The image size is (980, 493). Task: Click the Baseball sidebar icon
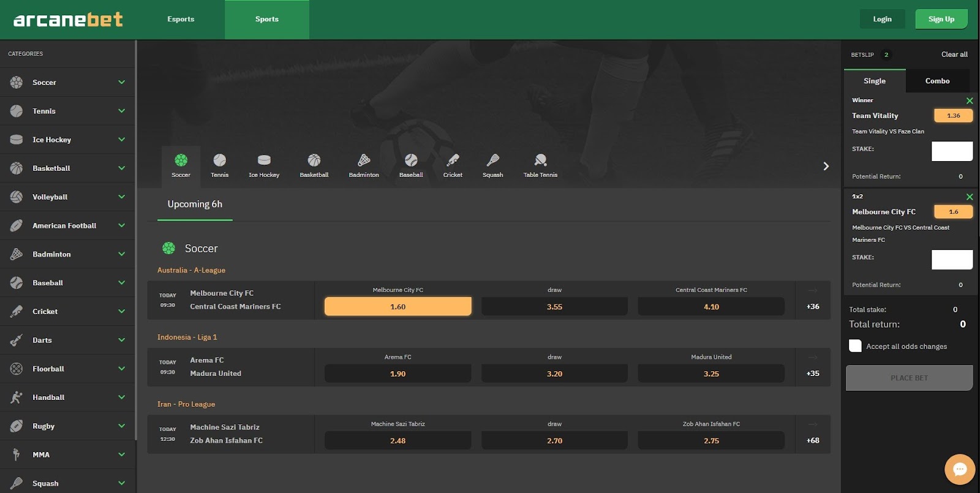tap(17, 283)
